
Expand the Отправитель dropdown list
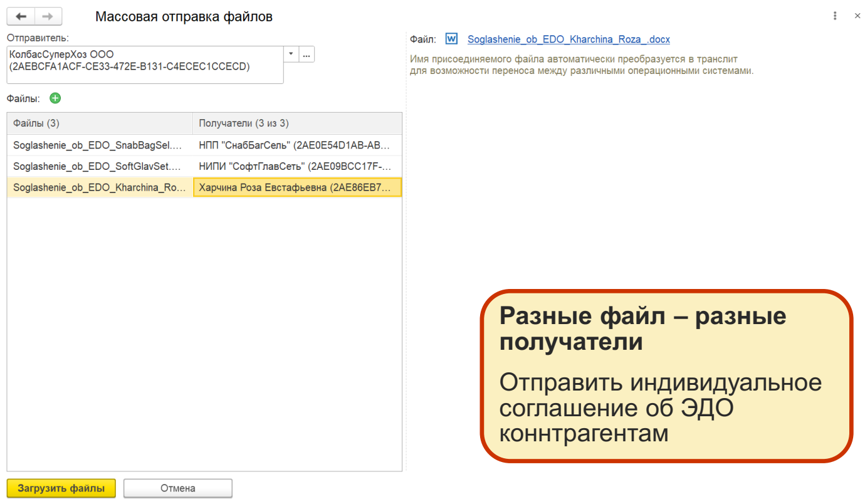pos(291,55)
